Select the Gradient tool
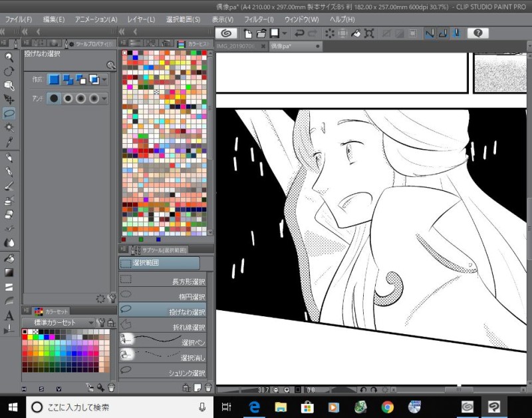The image size is (532, 418). (x=9, y=272)
